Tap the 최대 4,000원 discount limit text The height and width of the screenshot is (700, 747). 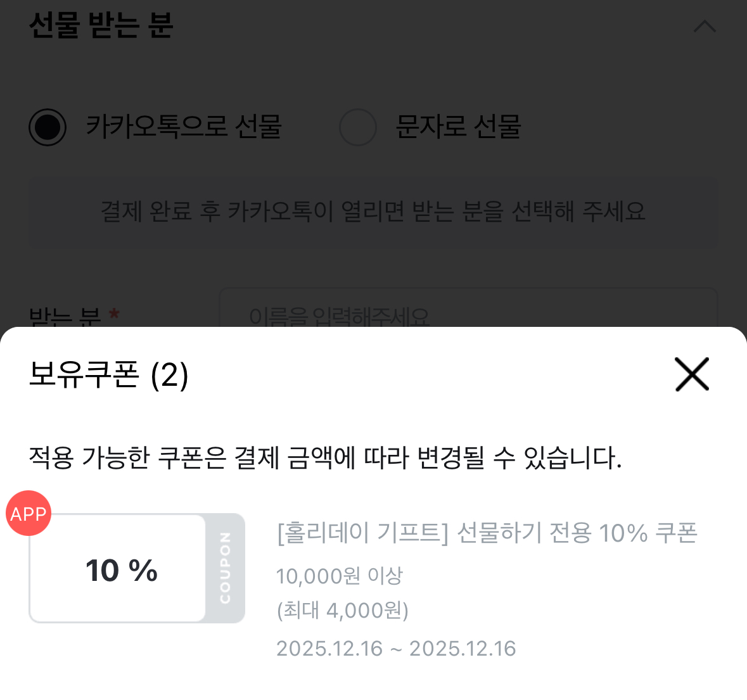pyautogui.click(x=343, y=610)
